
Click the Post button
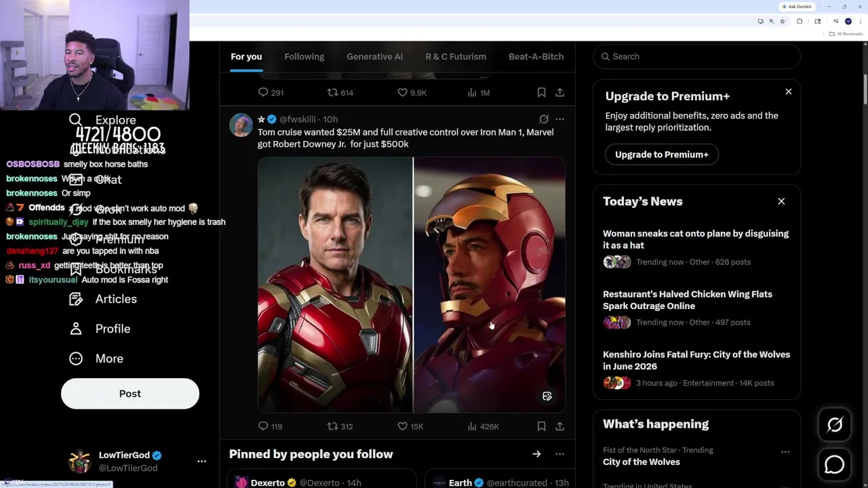[130, 394]
